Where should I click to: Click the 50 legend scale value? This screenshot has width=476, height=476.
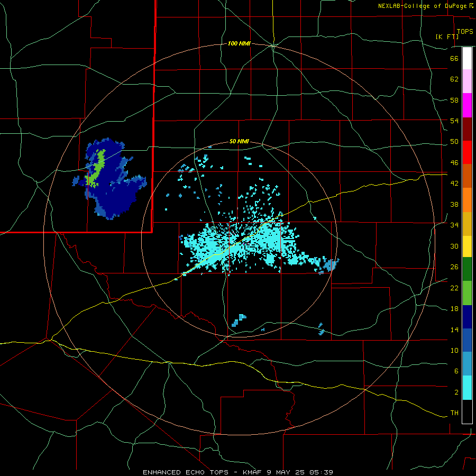tap(454, 142)
